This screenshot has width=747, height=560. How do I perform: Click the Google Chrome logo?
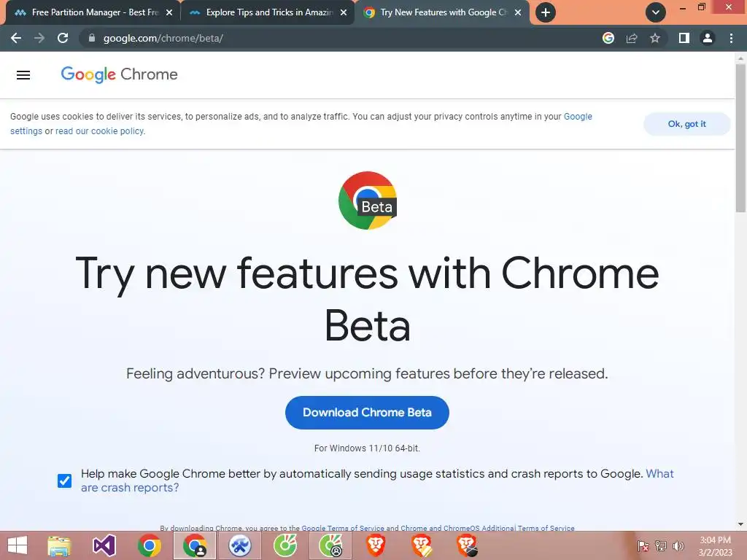[x=119, y=74]
